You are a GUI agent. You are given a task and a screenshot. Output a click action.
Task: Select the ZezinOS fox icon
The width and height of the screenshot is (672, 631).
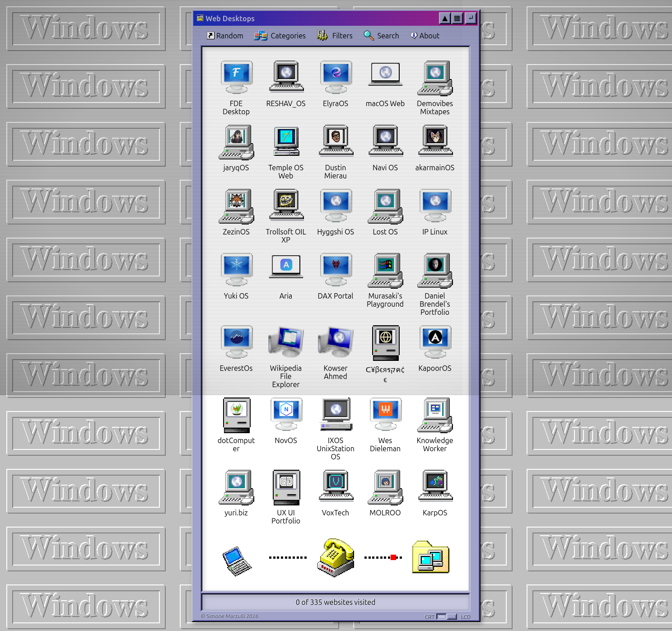click(x=236, y=206)
